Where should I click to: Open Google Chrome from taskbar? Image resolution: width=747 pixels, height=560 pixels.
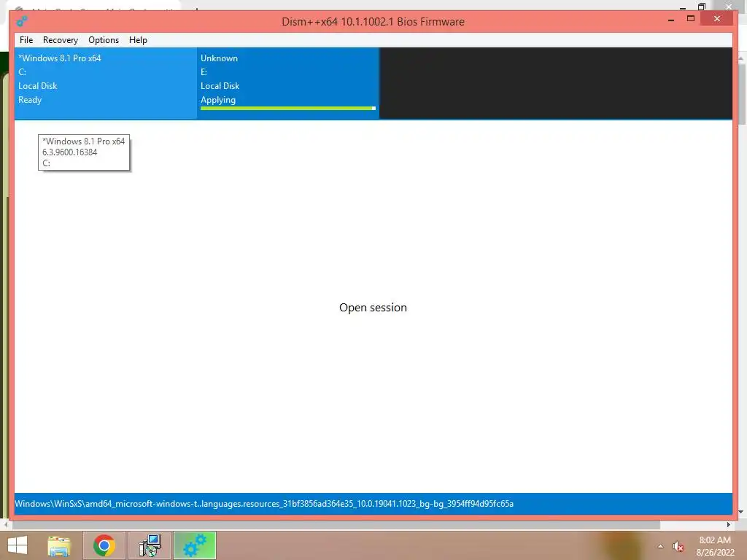click(x=104, y=545)
